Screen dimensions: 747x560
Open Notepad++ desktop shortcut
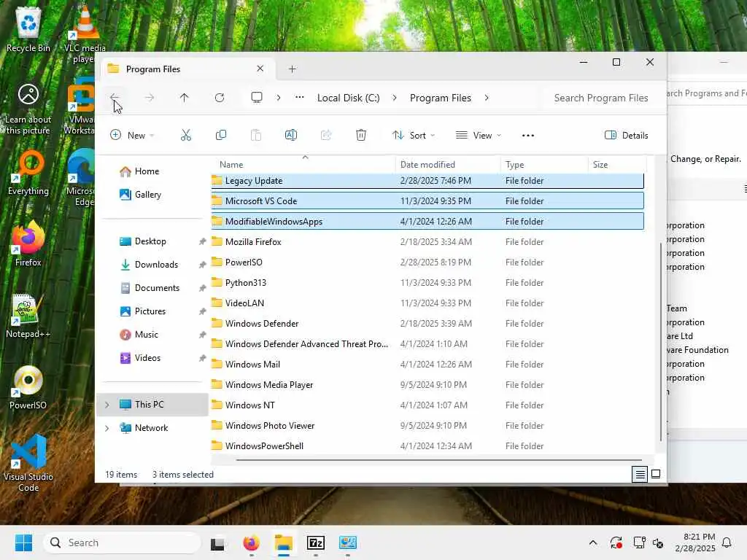[28, 316]
